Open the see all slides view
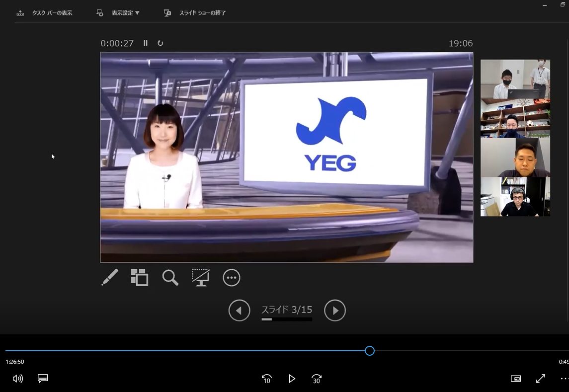 [140, 278]
